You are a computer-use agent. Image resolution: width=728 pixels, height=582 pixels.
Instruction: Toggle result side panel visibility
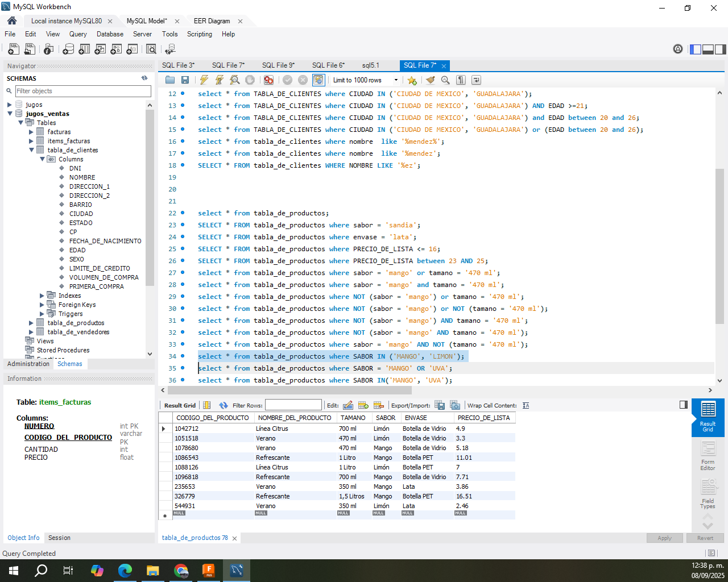point(684,405)
